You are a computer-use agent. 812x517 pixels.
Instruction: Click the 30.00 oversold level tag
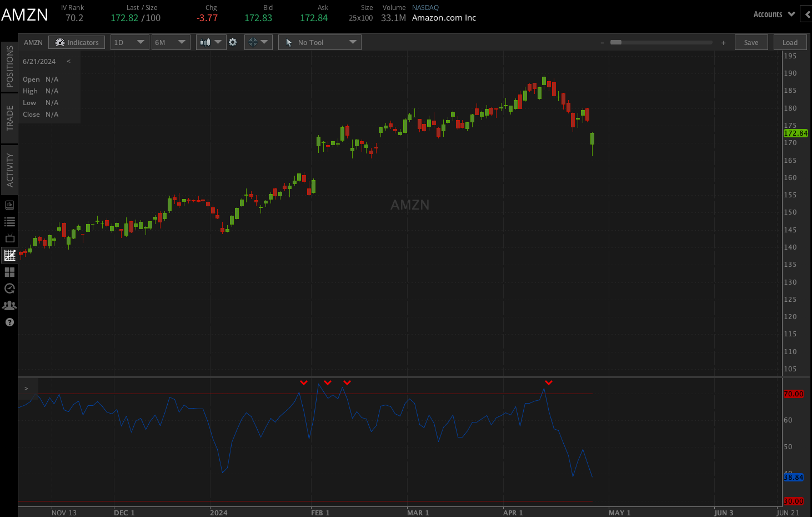793,501
